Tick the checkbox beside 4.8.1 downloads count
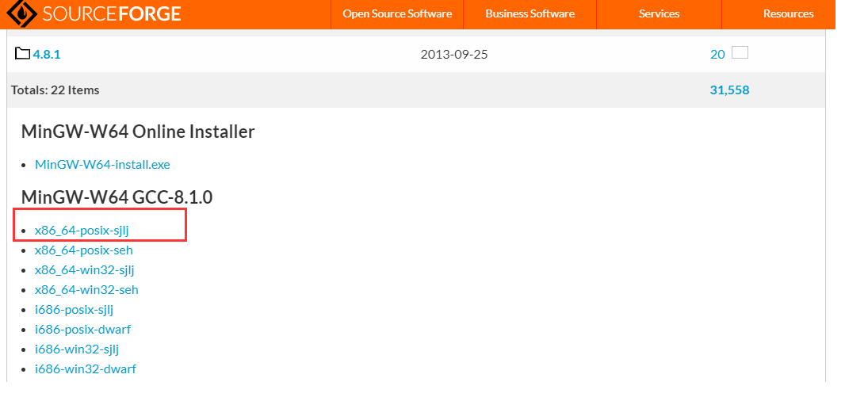Screen dimensions: 868x420 tap(740, 52)
